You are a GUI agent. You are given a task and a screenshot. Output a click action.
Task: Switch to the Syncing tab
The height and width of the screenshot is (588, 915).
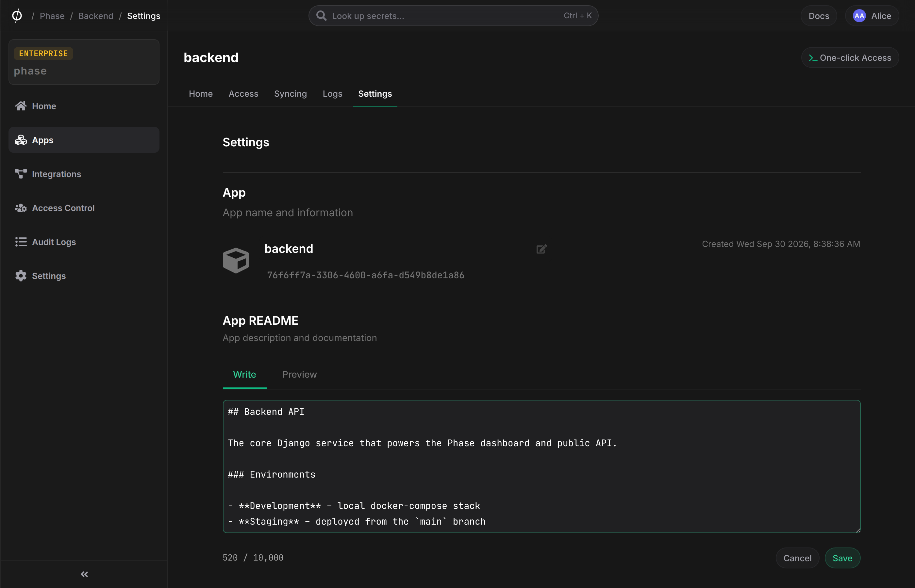(x=290, y=93)
